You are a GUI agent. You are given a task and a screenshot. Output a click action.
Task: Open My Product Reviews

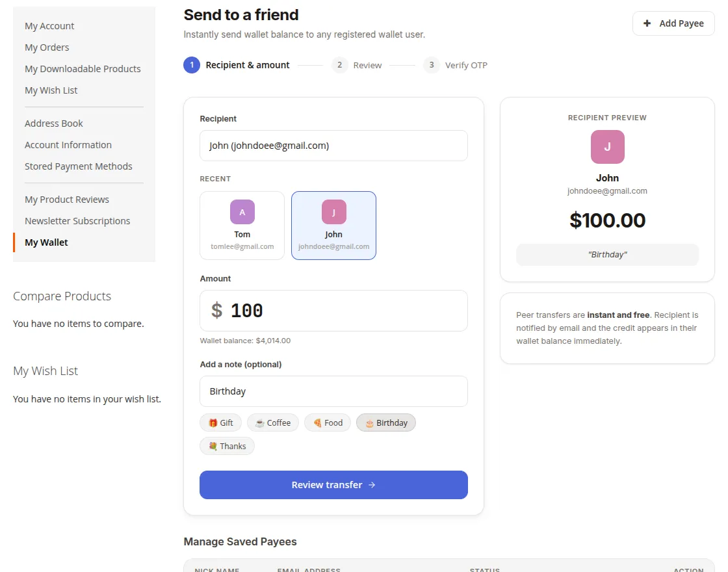point(67,200)
